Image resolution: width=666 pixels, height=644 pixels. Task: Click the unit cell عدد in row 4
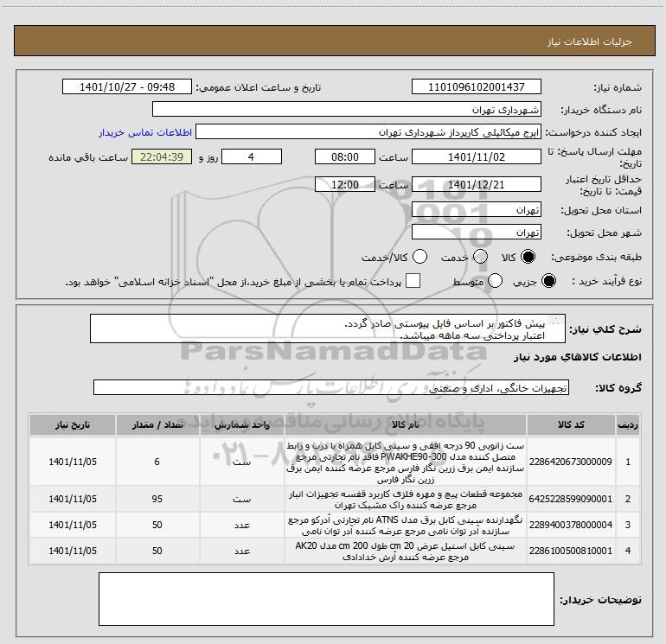click(x=241, y=551)
